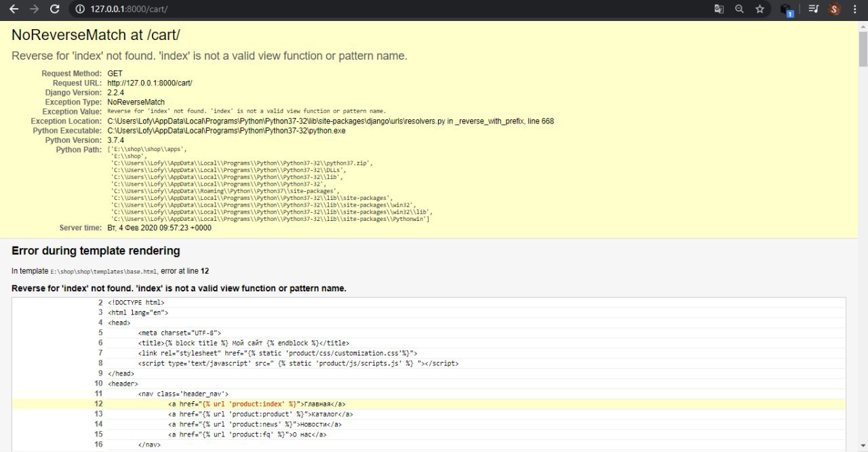Open the Google Translate page icon
The height and width of the screenshot is (452, 868).
pos(719,9)
